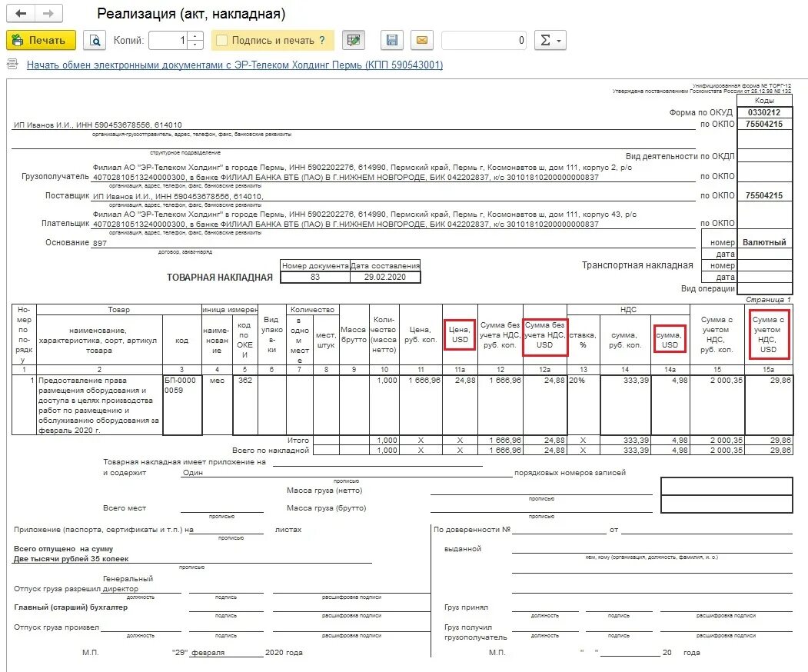
Task: Select Основание value 897
Action: 99,243
